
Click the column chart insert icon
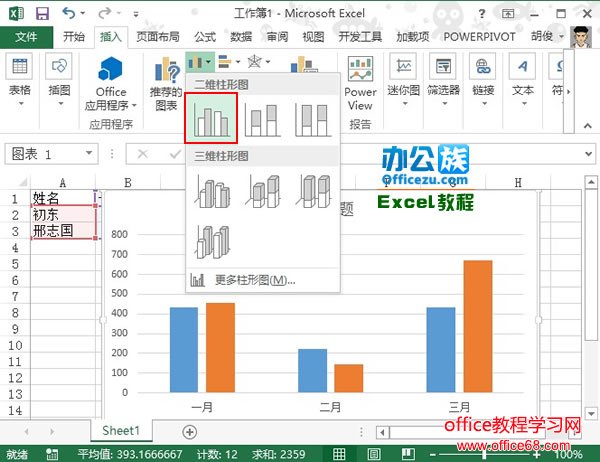195,62
